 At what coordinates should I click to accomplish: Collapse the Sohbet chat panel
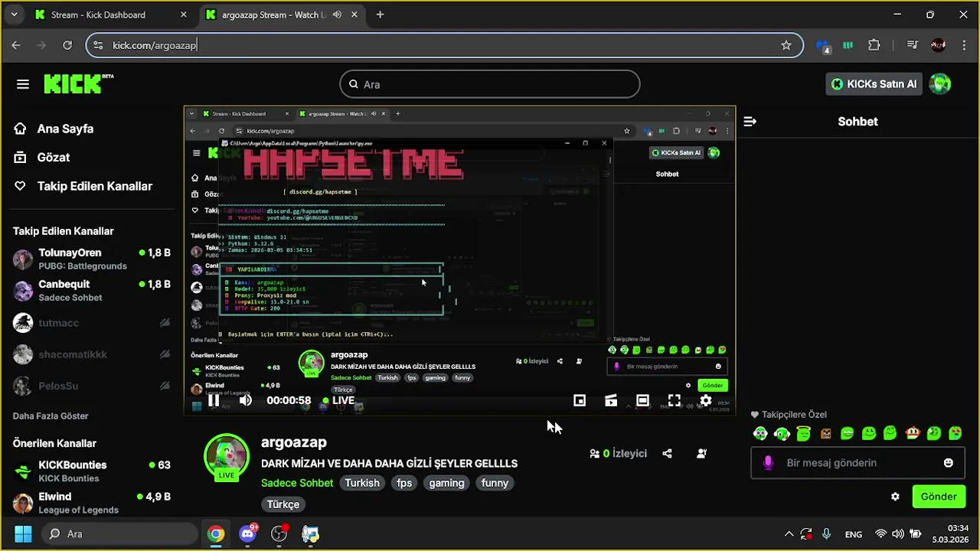coord(750,121)
